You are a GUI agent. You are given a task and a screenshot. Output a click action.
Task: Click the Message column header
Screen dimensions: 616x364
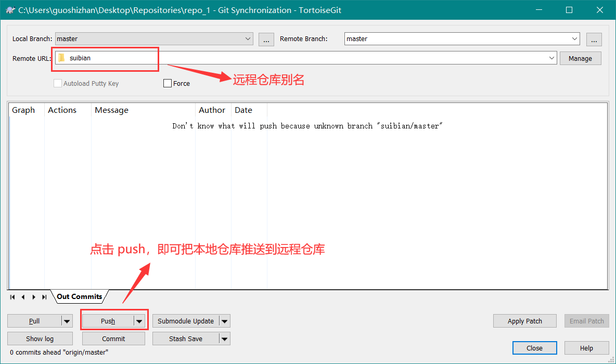click(111, 110)
